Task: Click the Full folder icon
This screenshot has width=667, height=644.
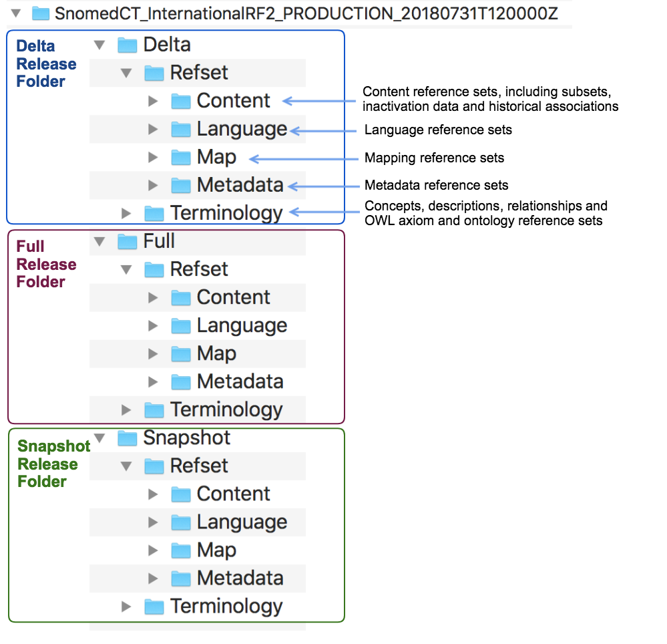Action: 127,242
